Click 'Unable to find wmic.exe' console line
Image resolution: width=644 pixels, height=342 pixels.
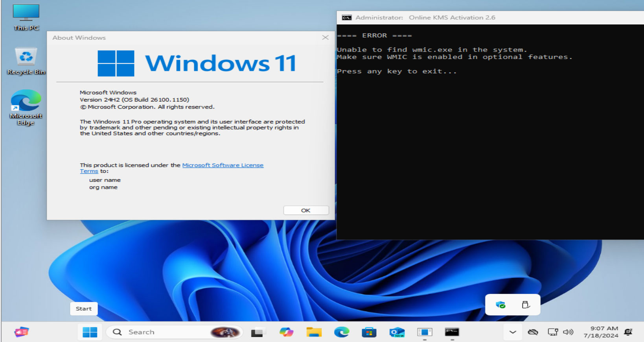[432, 50]
